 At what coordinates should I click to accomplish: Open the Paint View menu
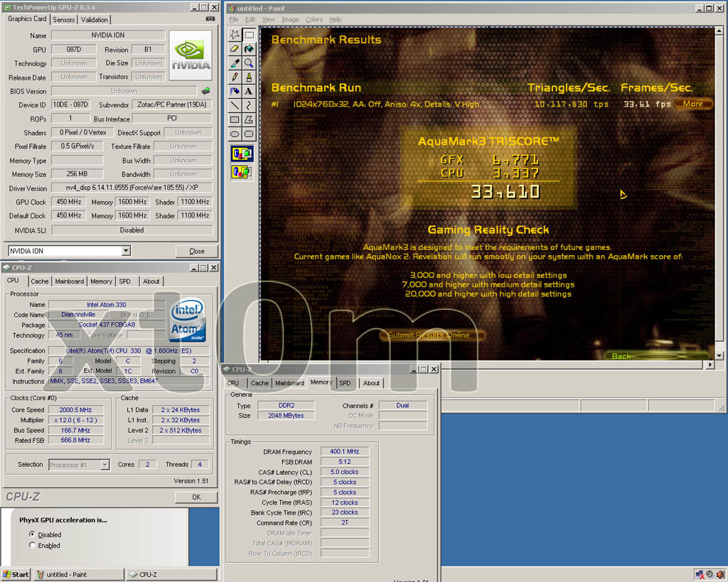click(x=268, y=19)
